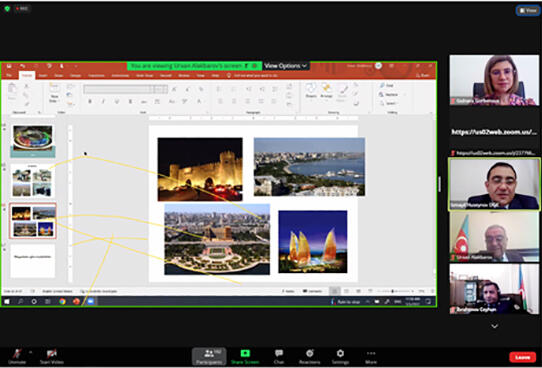Select the Home ribbon tab
Screen dimensions: 542x368
(27, 75)
